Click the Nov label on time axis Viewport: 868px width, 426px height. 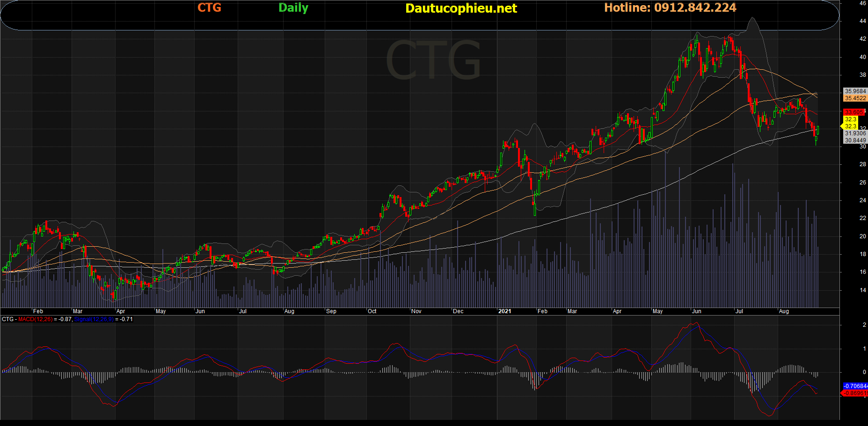416,311
